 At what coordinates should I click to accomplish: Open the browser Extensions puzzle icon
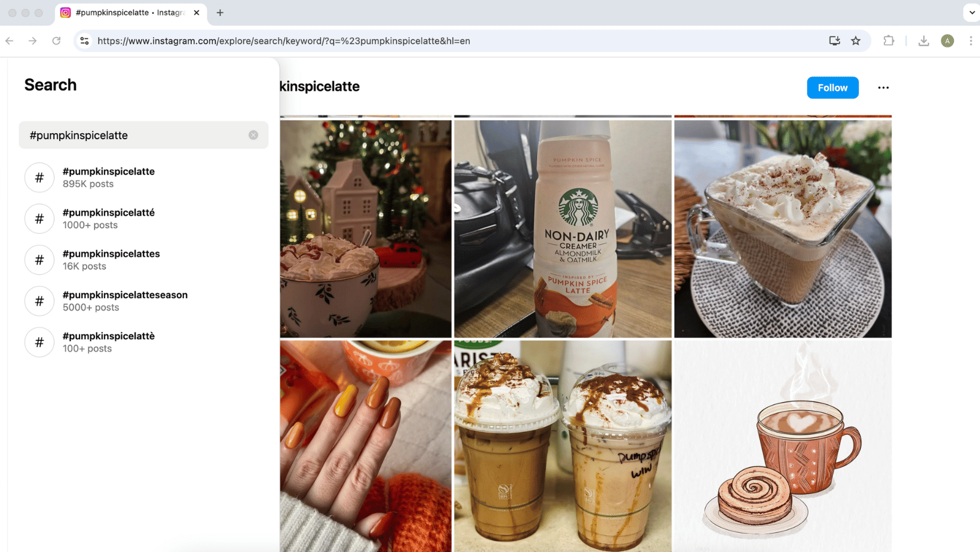[x=889, y=41]
